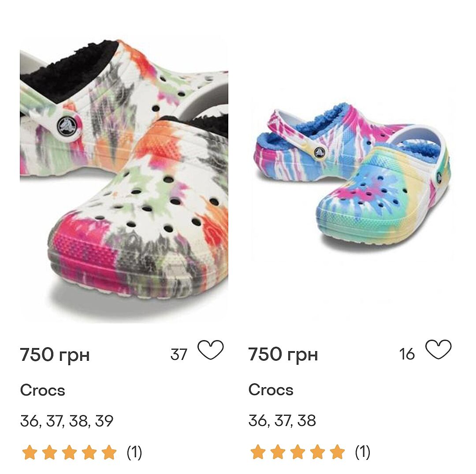The height and width of the screenshot is (474, 476).
Task: Click the first star of the right product rating
Action: pyautogui.click(x=258, y=452)
